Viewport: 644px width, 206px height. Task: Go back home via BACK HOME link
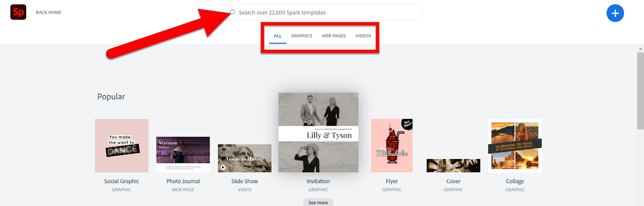click(49, 12)
